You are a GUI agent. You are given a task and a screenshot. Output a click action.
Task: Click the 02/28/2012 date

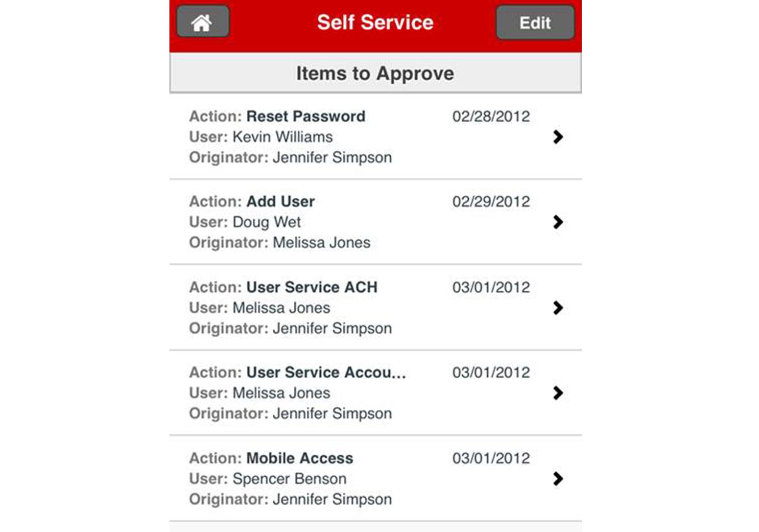tap(491, 116)
